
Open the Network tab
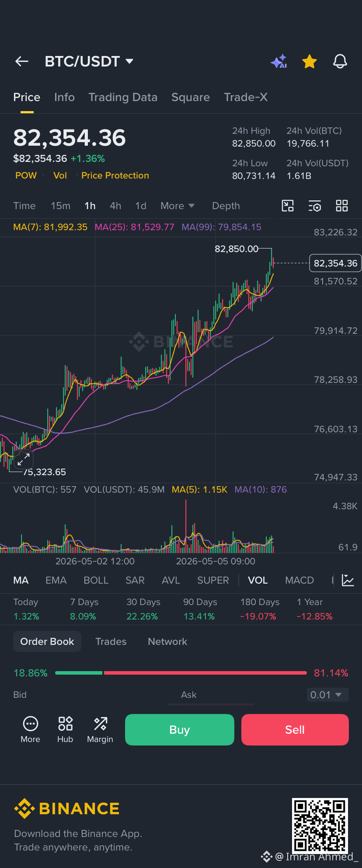click(x=167, y=641)
